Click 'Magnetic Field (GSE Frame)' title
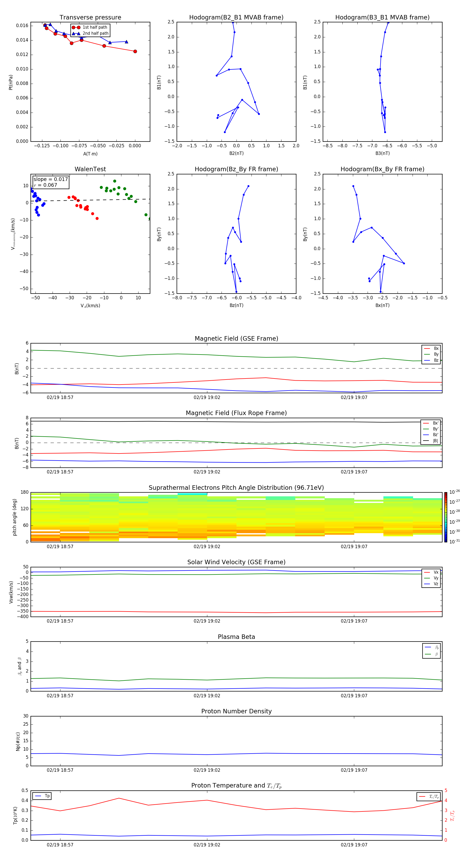This screenshot has width=473, height=868. pos(236,339)
